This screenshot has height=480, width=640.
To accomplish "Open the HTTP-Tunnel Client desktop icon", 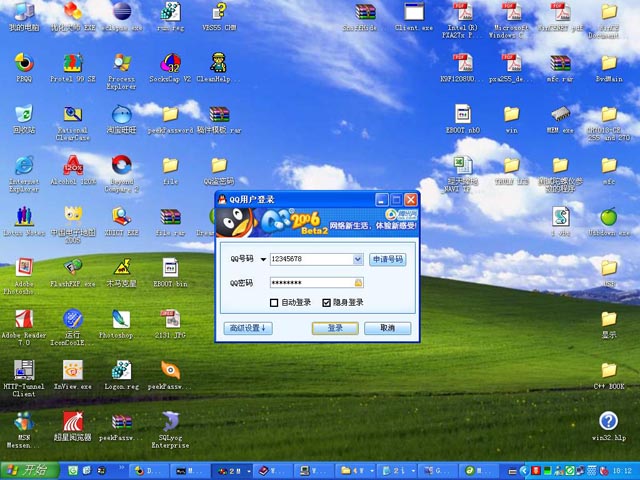I will [x=24, y=370].
